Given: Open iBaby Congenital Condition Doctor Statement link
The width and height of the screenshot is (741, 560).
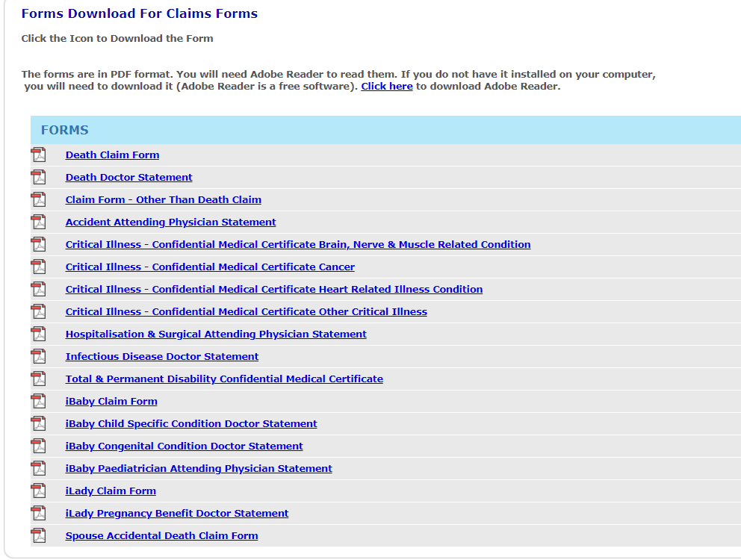Looking at the screenshot, I should (185, 446).
